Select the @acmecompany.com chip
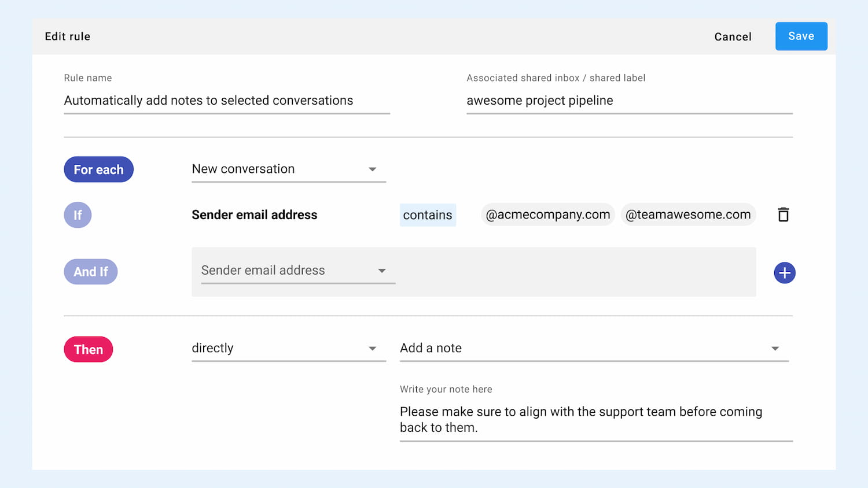 pos(547,215)
